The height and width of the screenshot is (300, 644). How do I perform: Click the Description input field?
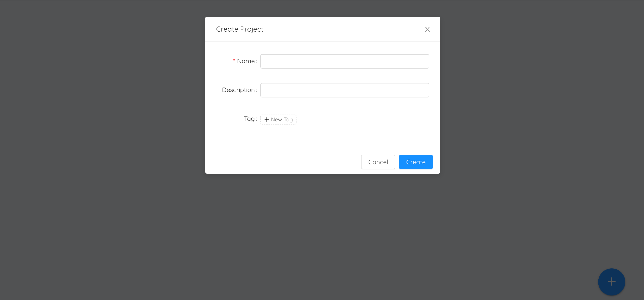pos(345,90)
